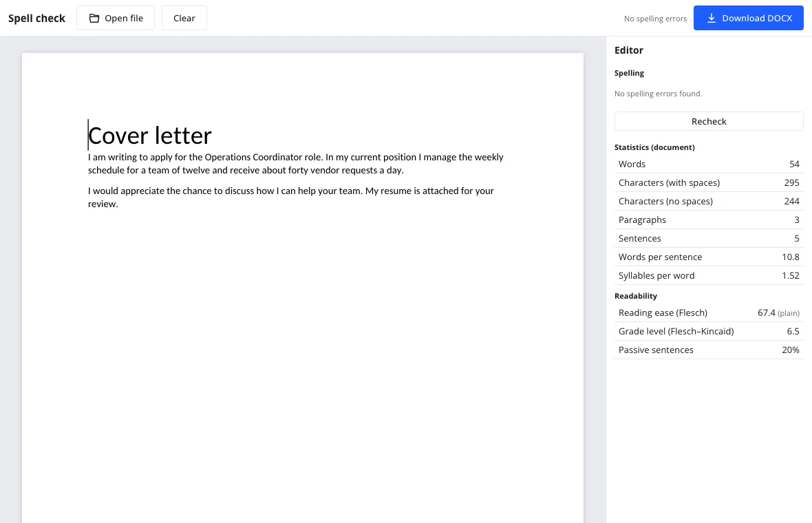Select the Characters (with spaces) row
Viewport: 812px width, 523px height.
point(708,183)
